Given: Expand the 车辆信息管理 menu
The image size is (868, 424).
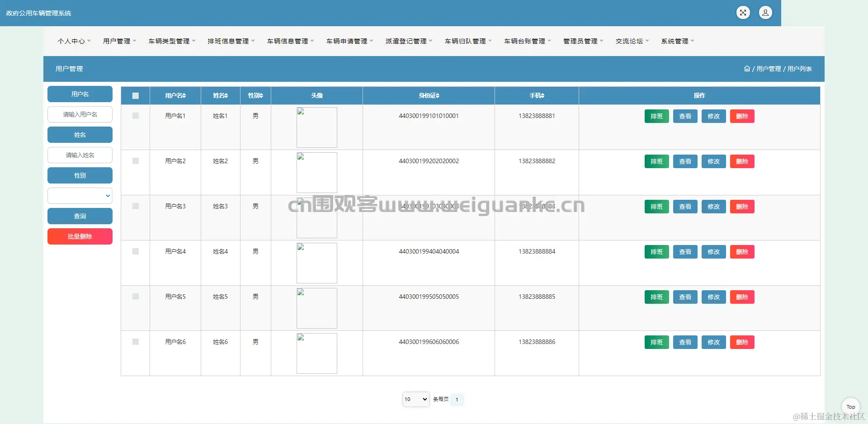Looking at the screenshot, I should (290, 41).
